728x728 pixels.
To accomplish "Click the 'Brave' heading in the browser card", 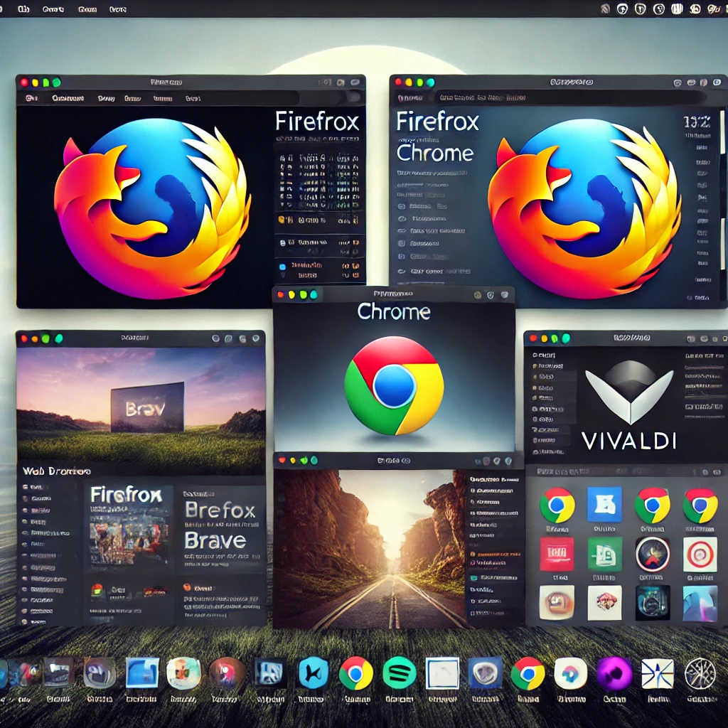I will [215, 540].
